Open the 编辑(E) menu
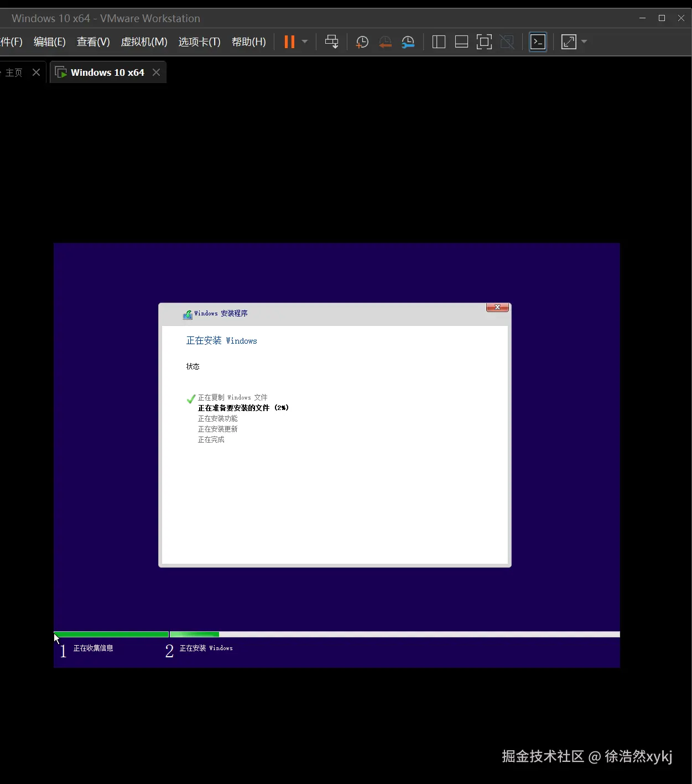 [50, 42]
